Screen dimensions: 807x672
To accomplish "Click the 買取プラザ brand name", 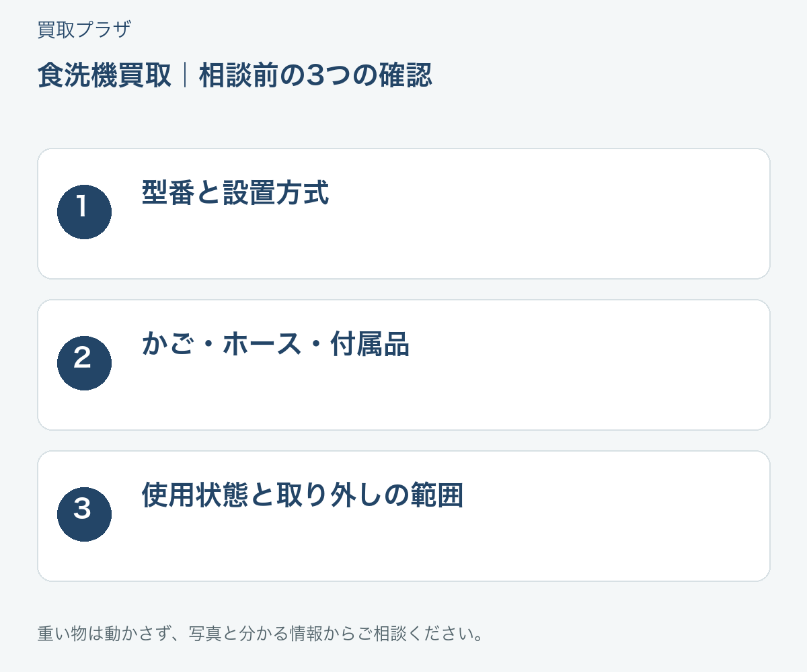I will point(84,30).
